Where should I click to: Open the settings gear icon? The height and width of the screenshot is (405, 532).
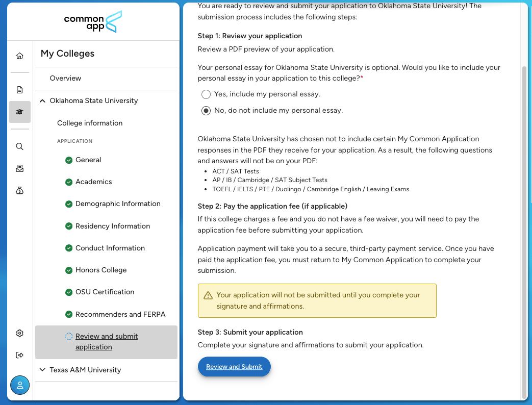click(x=20, y=333)
